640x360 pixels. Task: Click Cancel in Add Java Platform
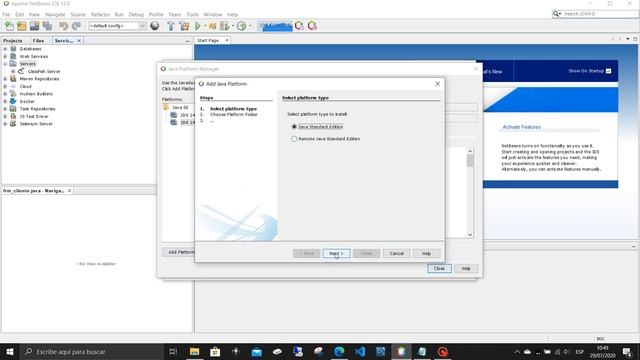[396, 253]
